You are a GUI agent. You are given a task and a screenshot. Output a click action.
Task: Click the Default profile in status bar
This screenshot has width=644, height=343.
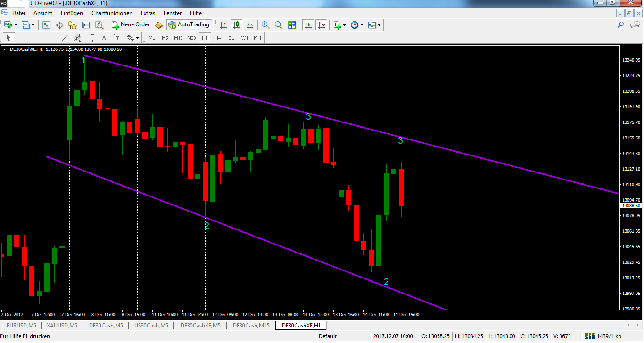pyautogui.click(x=328, y=336)
